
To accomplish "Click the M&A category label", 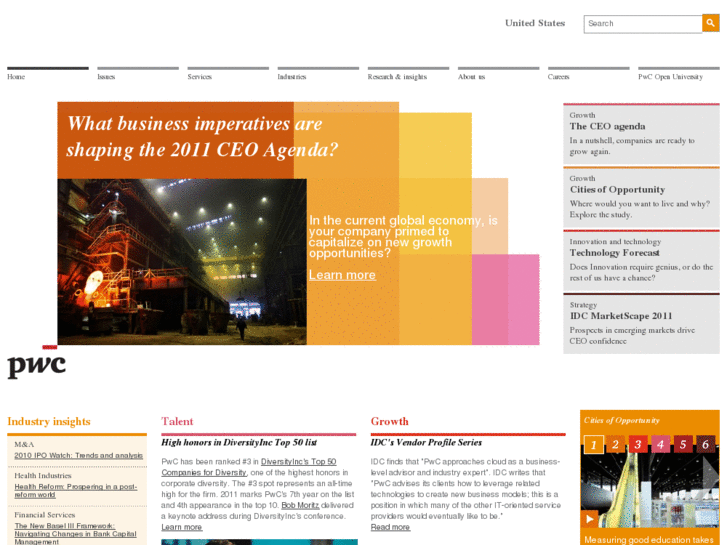I will [x=24, y=444].
